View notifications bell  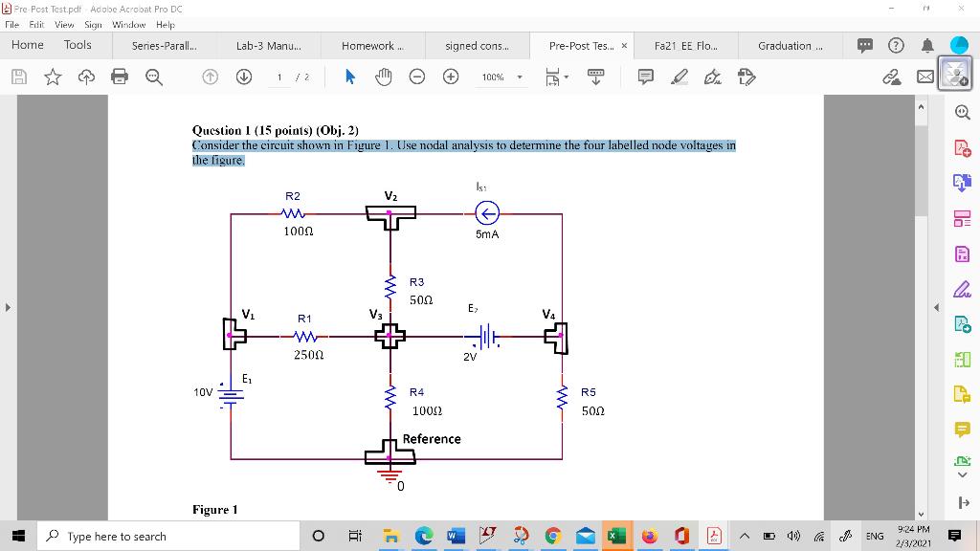click(x=927, y=45)
